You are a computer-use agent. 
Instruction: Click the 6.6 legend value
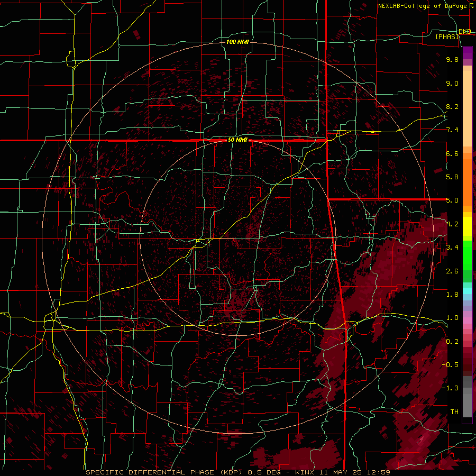tap(452, 153)
